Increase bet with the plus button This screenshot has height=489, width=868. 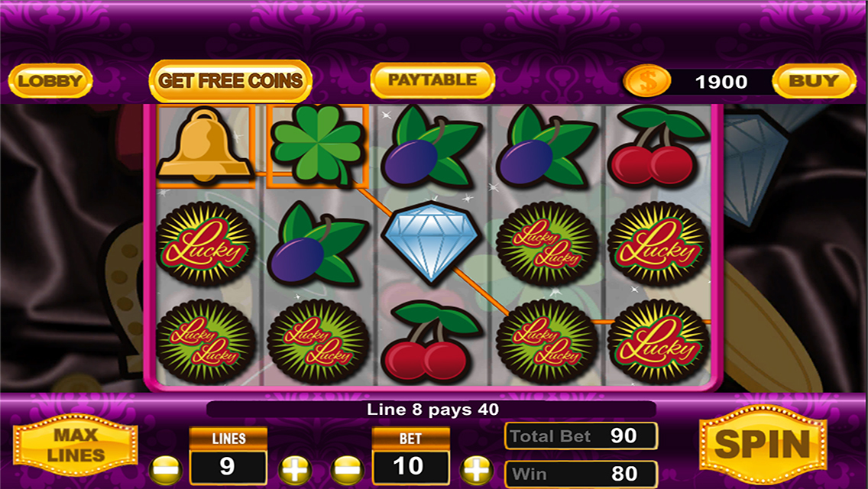[476, 471]
